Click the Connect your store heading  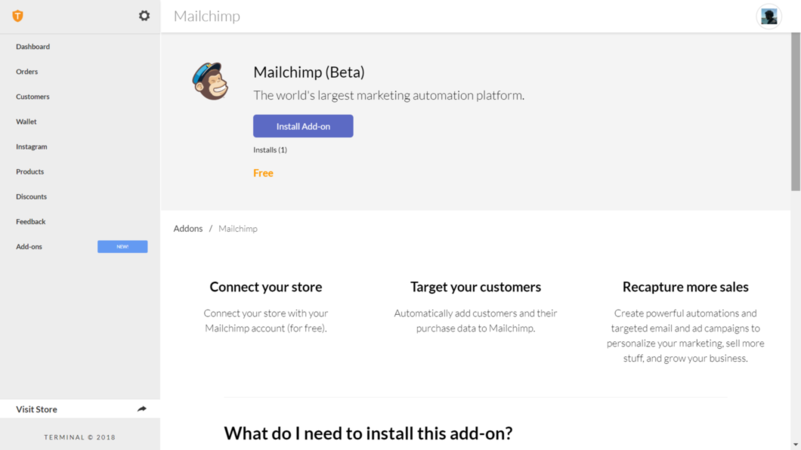point(266,287)
